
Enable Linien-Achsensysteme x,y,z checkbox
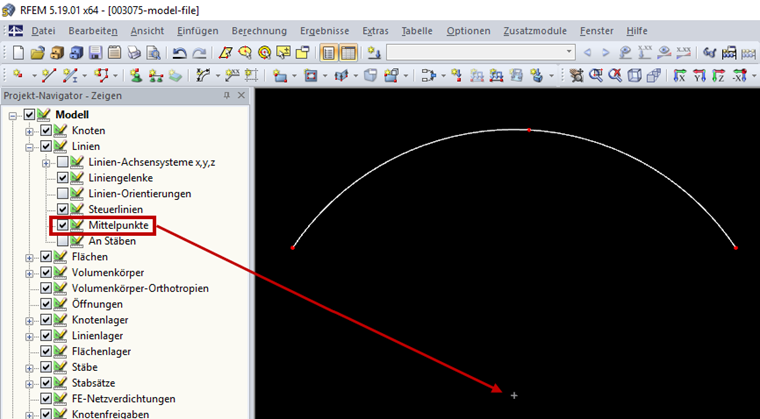click(63, 162)
